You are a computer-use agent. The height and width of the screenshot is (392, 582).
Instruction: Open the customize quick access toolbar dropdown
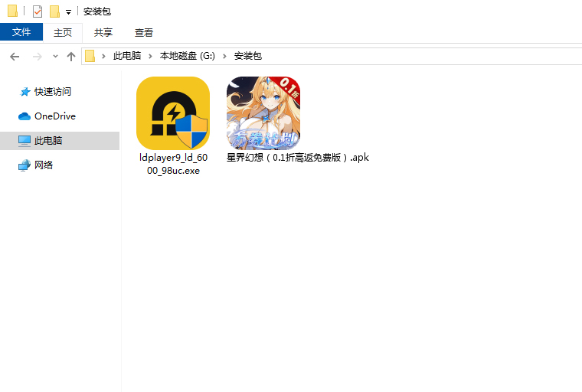[x=68, y=12]
